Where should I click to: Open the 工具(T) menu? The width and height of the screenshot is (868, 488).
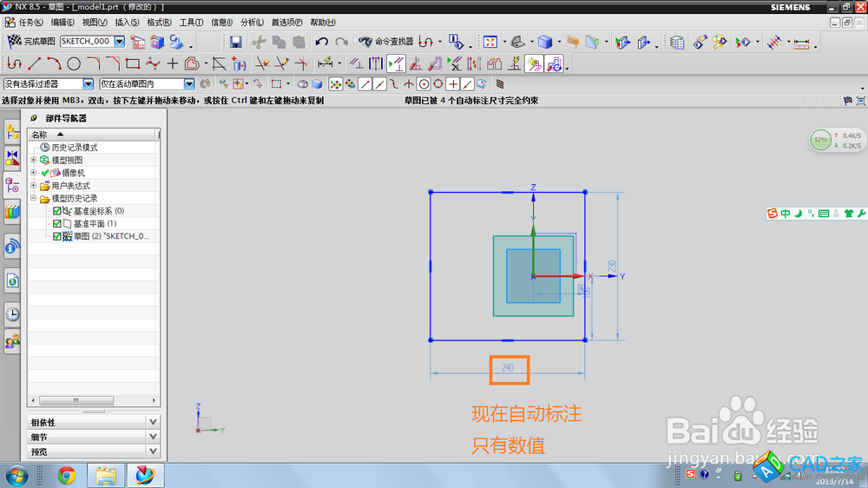click(x=191, y=23)
